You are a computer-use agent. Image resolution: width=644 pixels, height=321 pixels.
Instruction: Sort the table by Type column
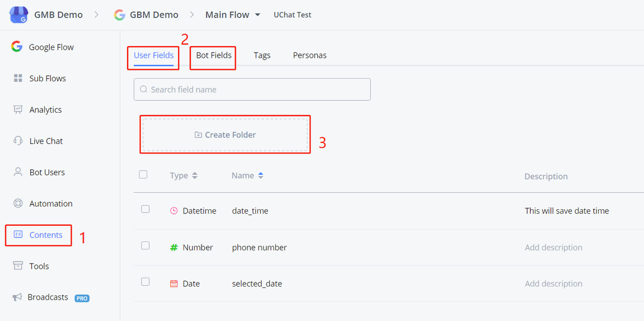click(195, 176)
